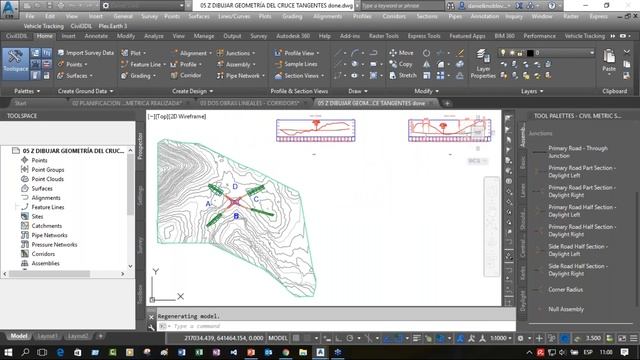
Task: Click the Grading button
Action: pyautogui.click(x=138, y=76)
